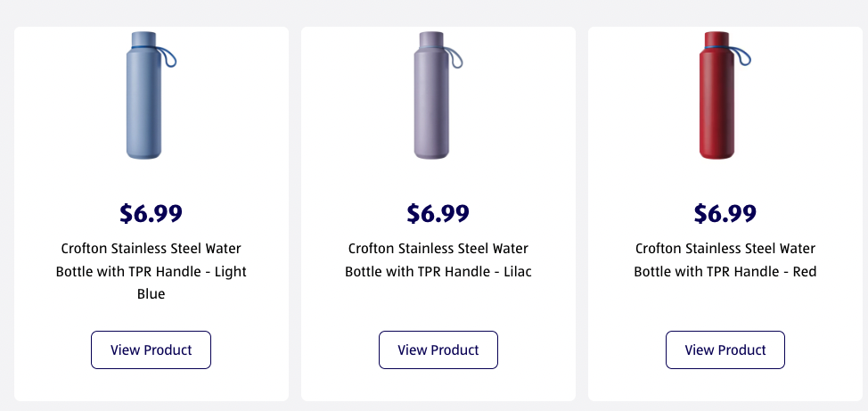Click the cap of the red bottle

(x=718, y=39)
